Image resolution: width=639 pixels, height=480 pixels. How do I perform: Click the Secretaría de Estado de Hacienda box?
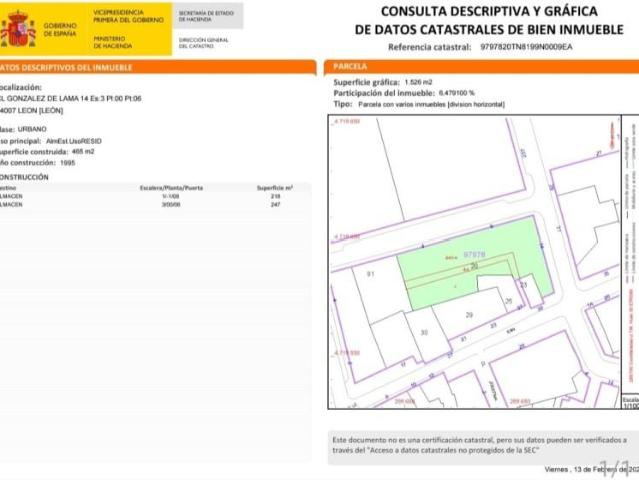click(x=206, y=15)
